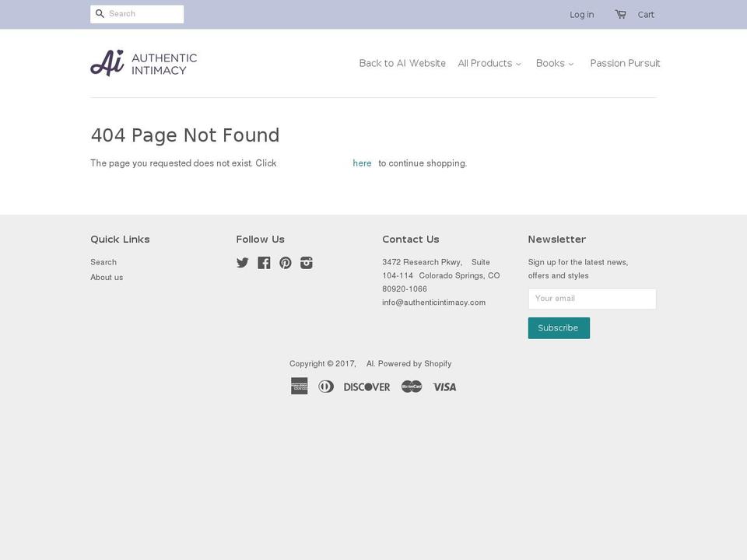Screen dimensions: 747x560
Task: Click the Contact Us heading
Action: [x=411, y=240]
